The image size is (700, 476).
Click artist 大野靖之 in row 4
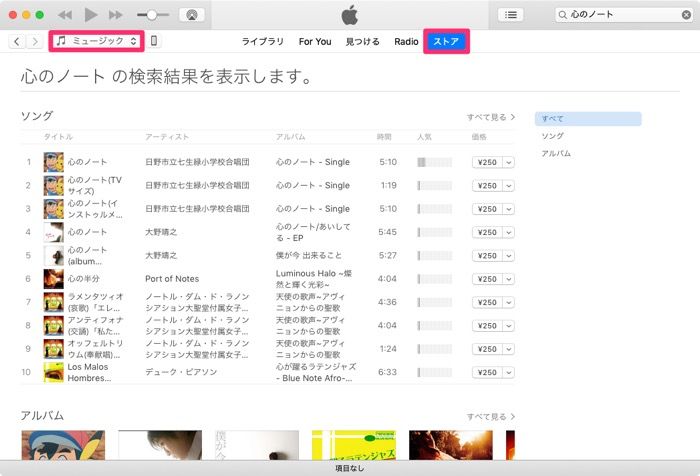pyautogui.click(x=161, y=232)
